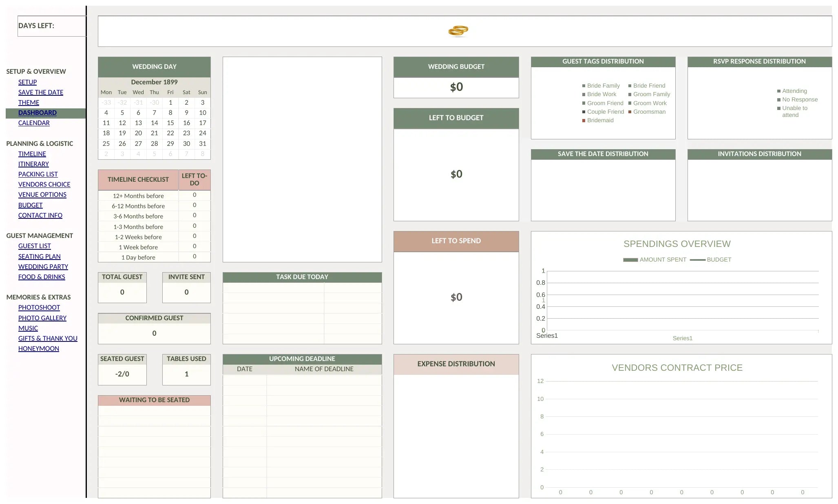Open the GIFTS & THANK YOU link

coord(48,338)
